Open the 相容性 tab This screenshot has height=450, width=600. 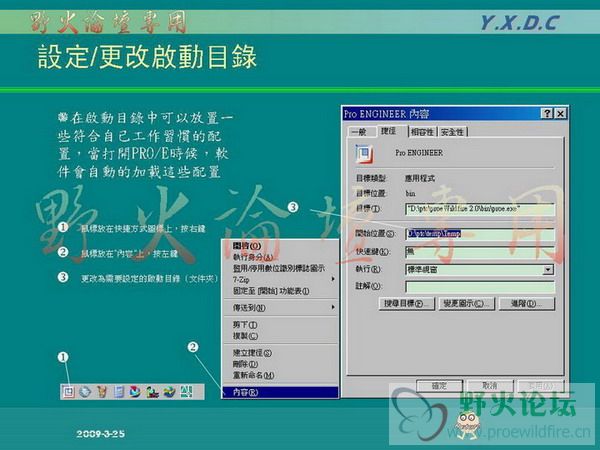(422, 132)
